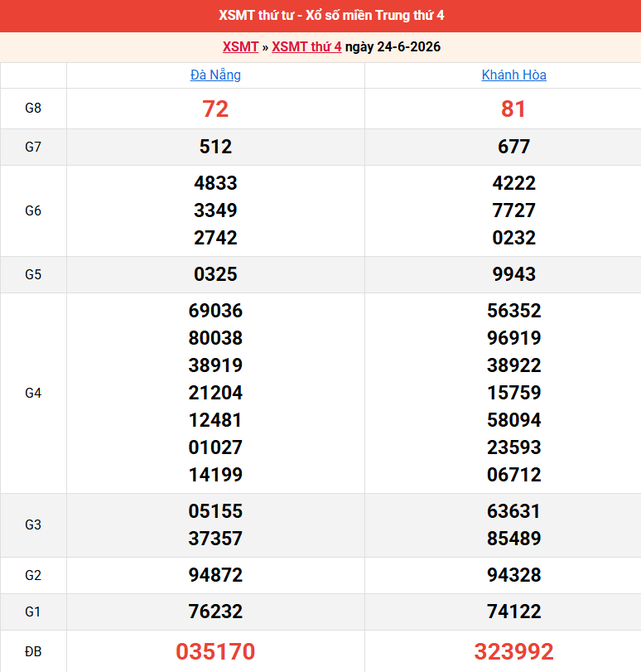Select G3 number 05155
Image resolution: width=641 pixels, height=672 pixels.
click(215, 512)
